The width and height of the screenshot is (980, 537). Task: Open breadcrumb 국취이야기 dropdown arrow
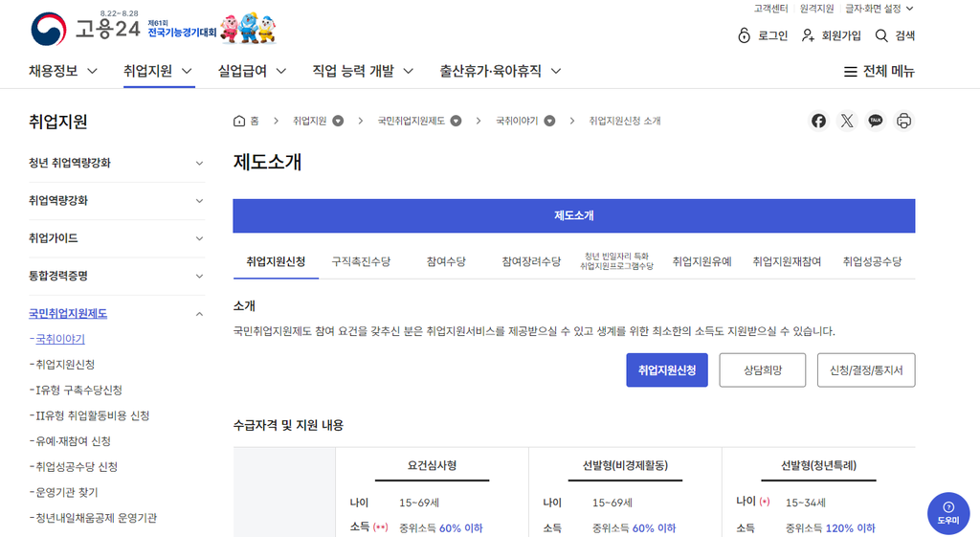tap(549, 121)
